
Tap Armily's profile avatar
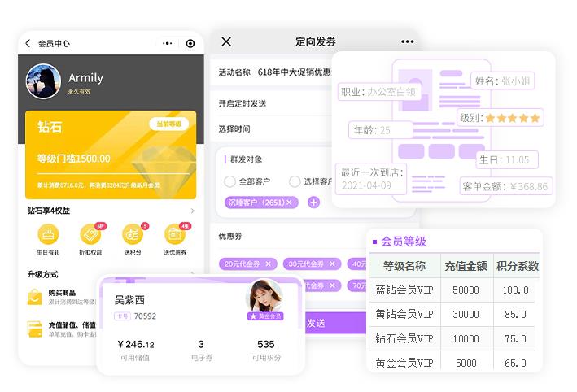(43, 81)
